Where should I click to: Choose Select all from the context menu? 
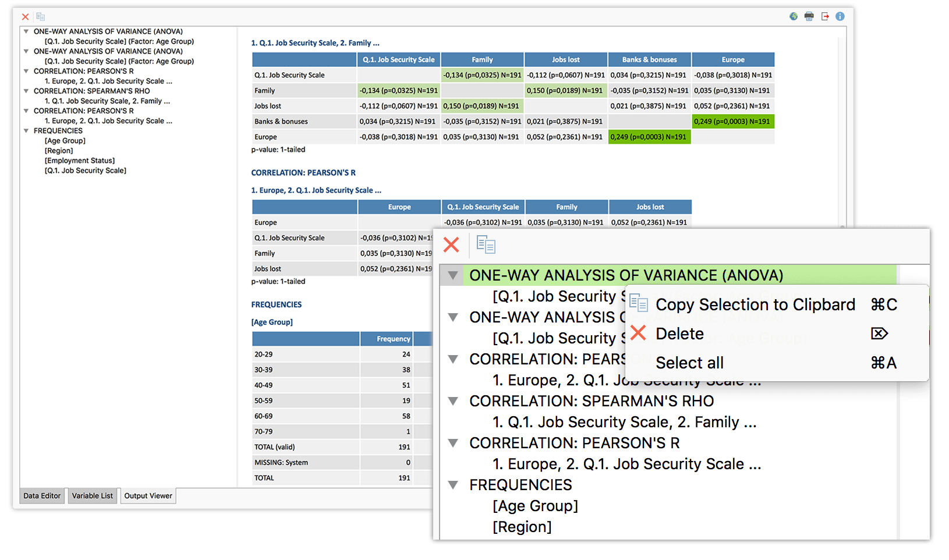pos(689,363)
